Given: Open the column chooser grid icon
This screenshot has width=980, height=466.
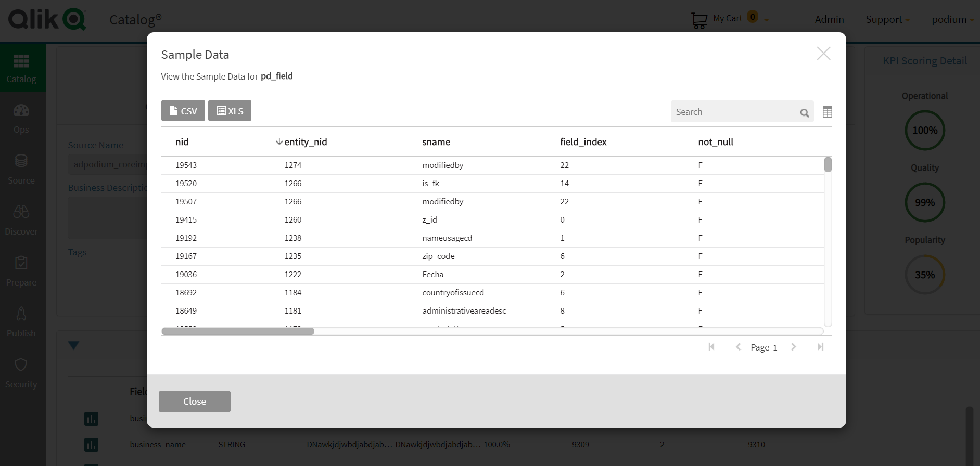Looking at the screenshot, I should [x=827, y=112].
